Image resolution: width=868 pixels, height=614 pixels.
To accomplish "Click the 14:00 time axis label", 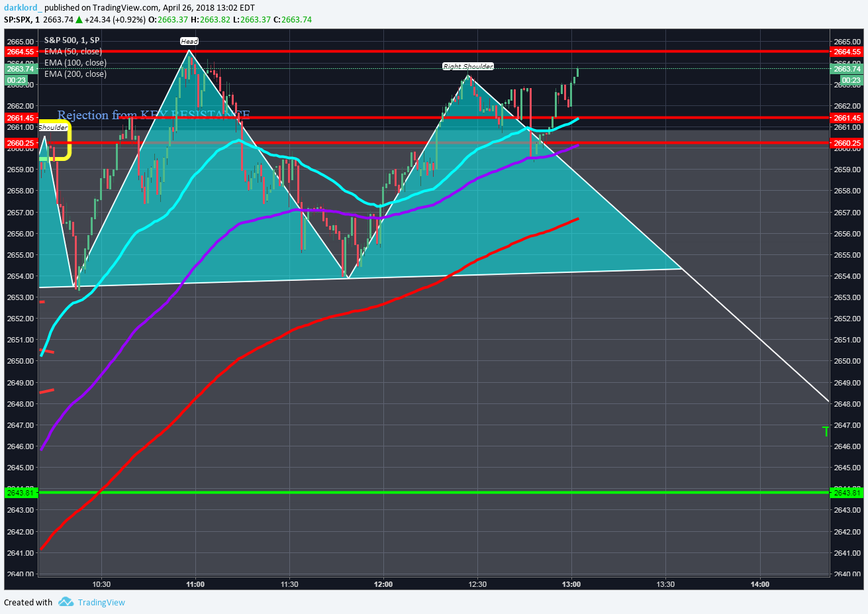I will (x=760, y=584).
